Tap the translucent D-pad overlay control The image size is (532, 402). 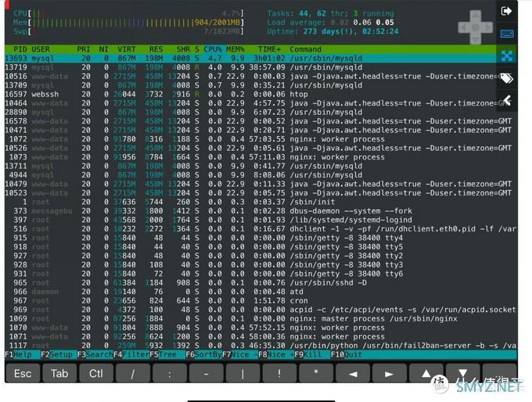tap(476, 27)
